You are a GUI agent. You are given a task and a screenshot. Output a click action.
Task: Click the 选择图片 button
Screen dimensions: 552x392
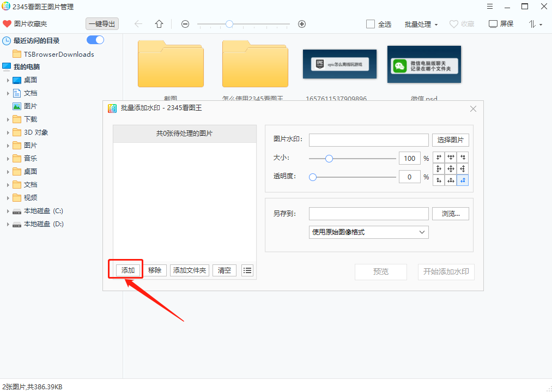[450, 140]
